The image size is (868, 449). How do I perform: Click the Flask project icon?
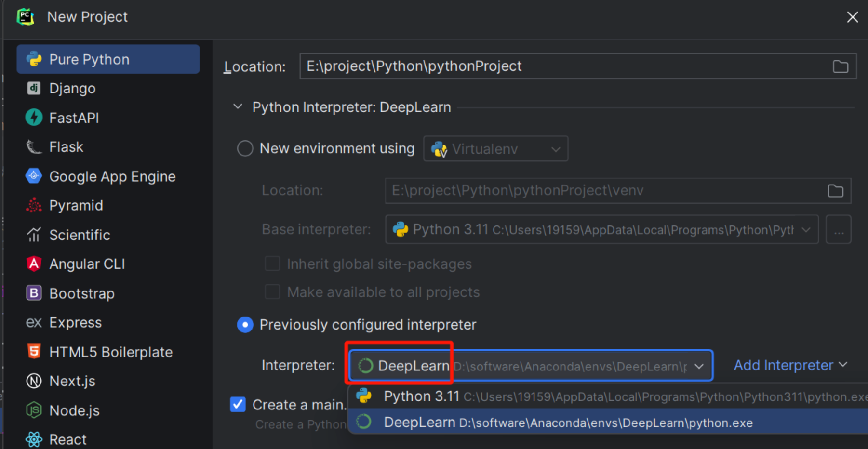[x=34, y=147]
